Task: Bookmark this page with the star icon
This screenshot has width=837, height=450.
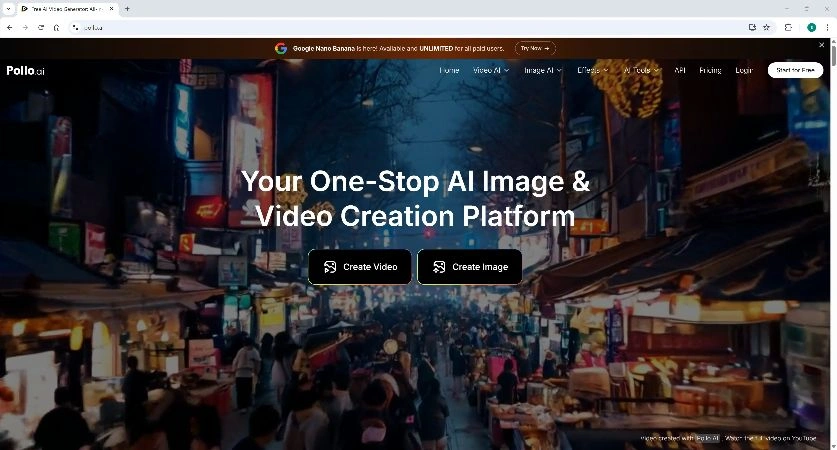Action: pyautogui.click(x=766, y=27)
